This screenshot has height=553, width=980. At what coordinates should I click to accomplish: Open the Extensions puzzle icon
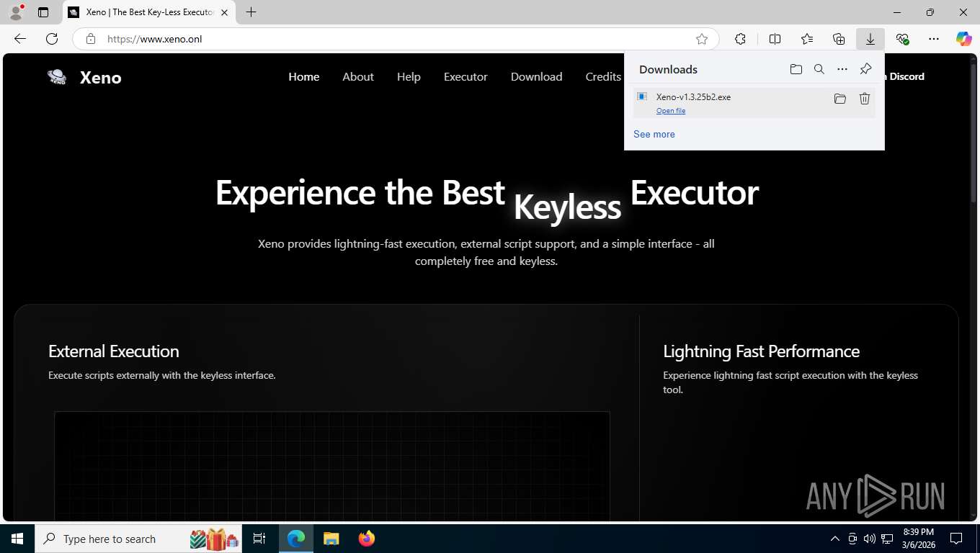coord(740,39)
